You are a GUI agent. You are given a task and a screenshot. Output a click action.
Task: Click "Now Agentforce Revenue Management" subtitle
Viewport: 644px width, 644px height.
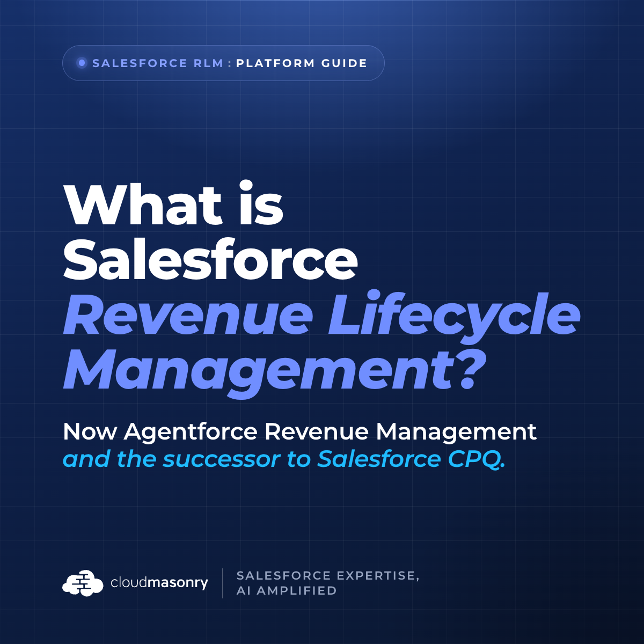pos(299,433)
